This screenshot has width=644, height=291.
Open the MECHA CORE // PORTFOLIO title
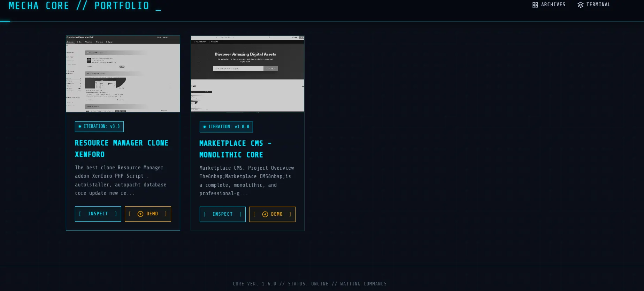pos(85,6)
